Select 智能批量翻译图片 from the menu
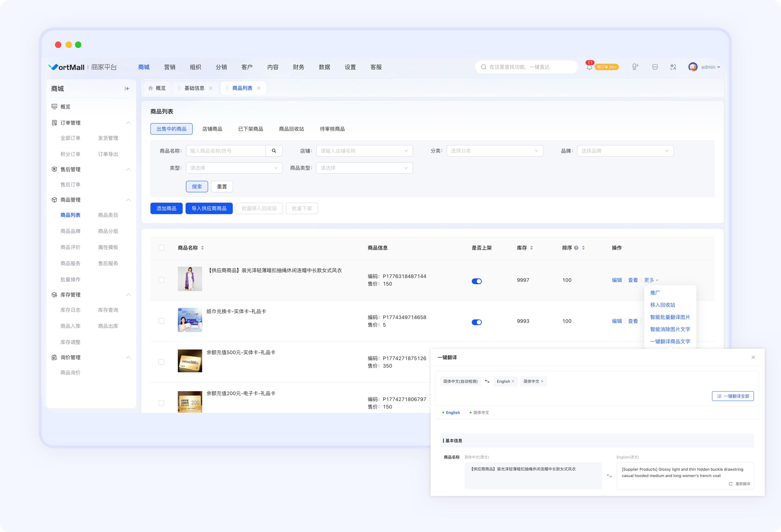The image size is (781, 532). (670, 317)
